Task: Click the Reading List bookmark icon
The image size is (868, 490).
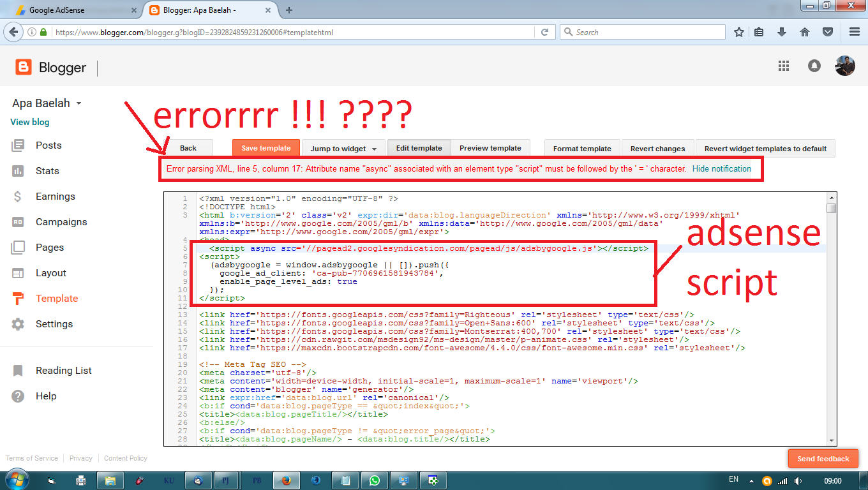Action: tap(18, 371)
